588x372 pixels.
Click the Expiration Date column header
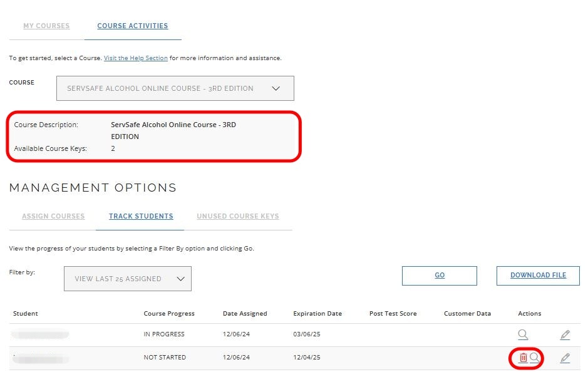coord(317,314)
